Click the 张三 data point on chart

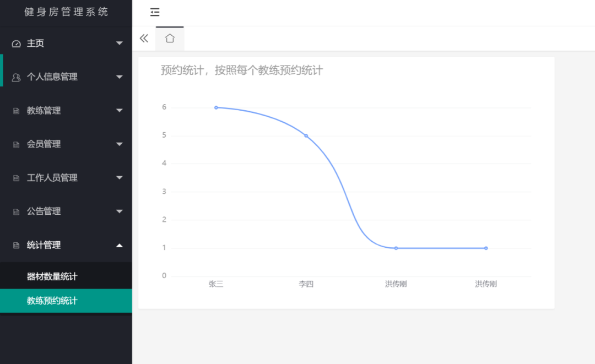coord(216,107)
